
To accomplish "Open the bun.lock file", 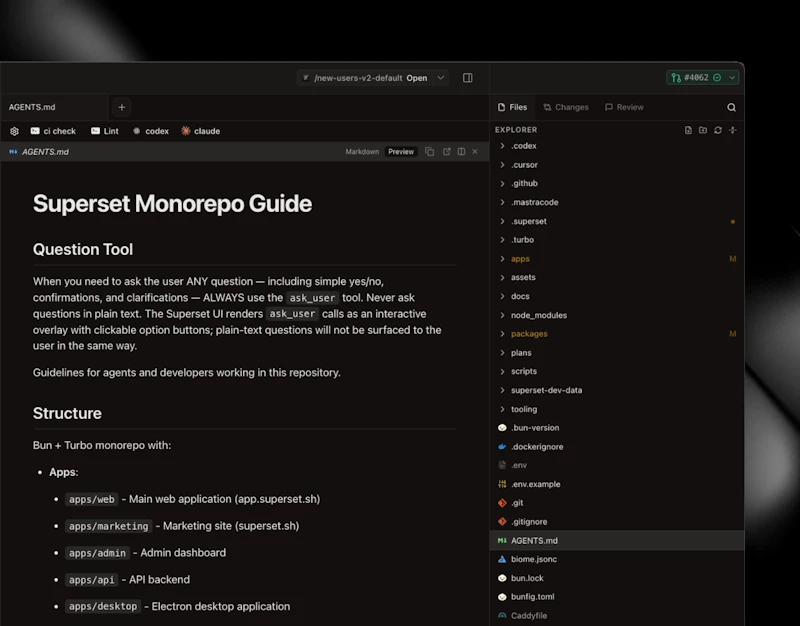I will (x=617, y=578).
